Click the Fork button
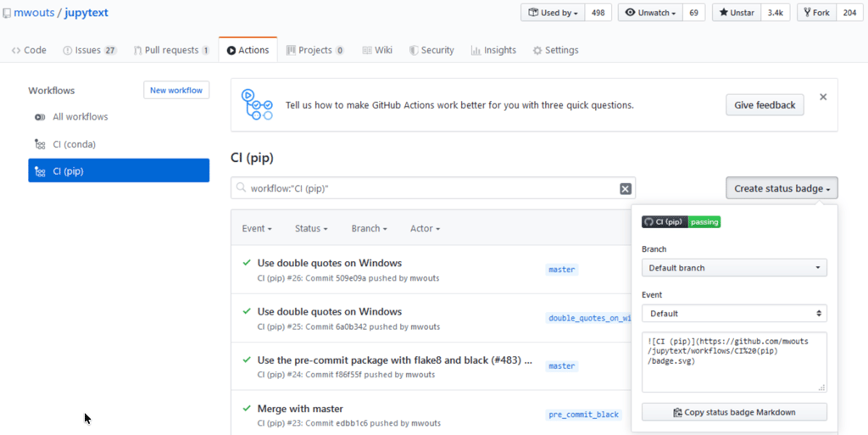The image size is (868, 435). pyautogui.click(x=816, y=13)
